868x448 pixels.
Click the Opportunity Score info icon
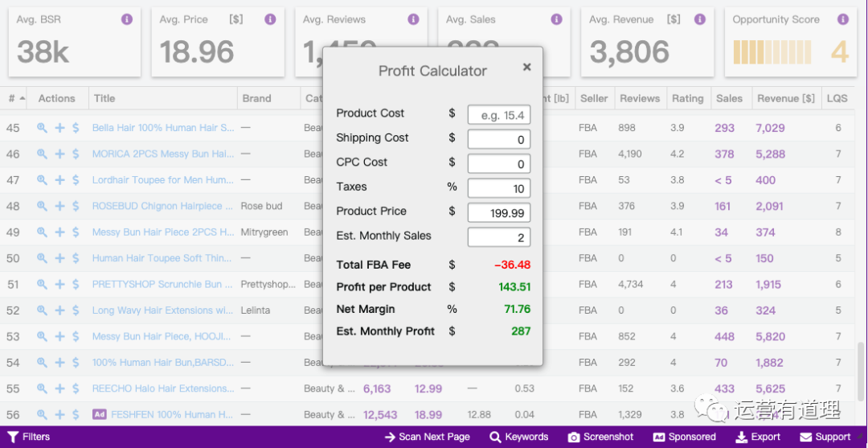[x=843, y=19]
